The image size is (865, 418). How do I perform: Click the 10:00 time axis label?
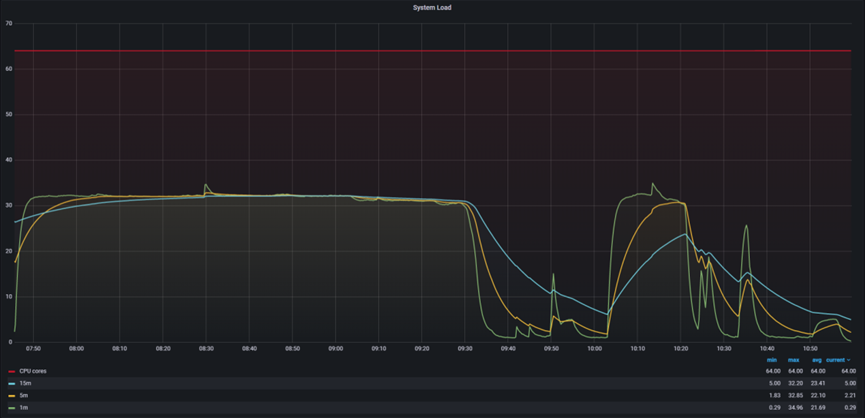pyautogui.click(x=595, y=349)
